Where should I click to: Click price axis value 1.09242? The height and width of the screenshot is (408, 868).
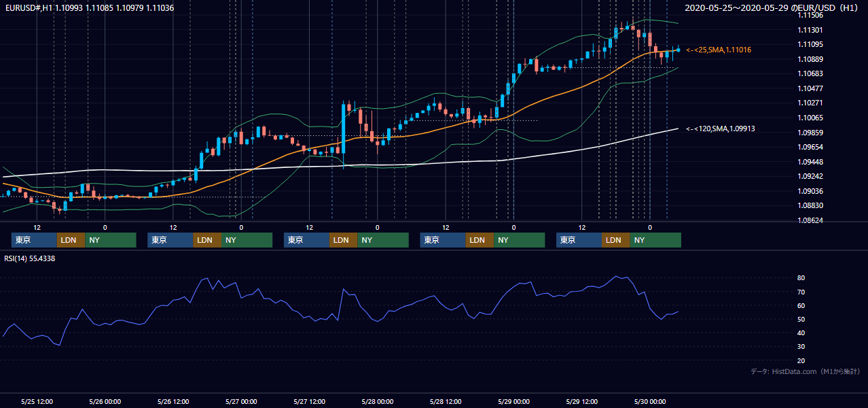(810, 176)
